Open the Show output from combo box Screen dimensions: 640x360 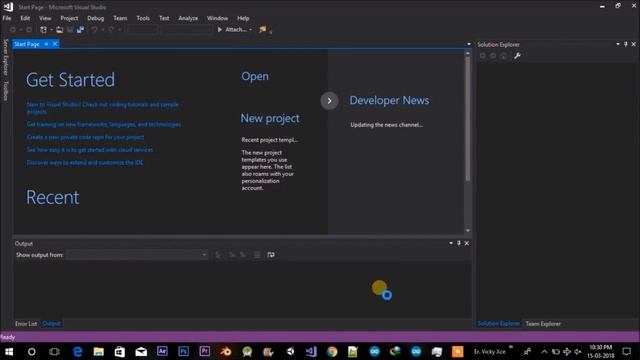[137, 255]
